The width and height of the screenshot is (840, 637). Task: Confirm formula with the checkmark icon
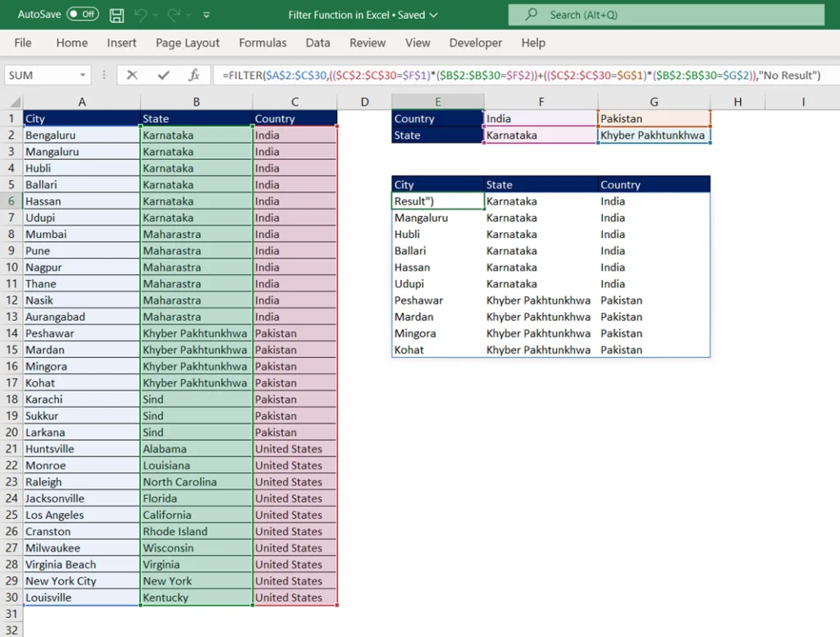163,75
